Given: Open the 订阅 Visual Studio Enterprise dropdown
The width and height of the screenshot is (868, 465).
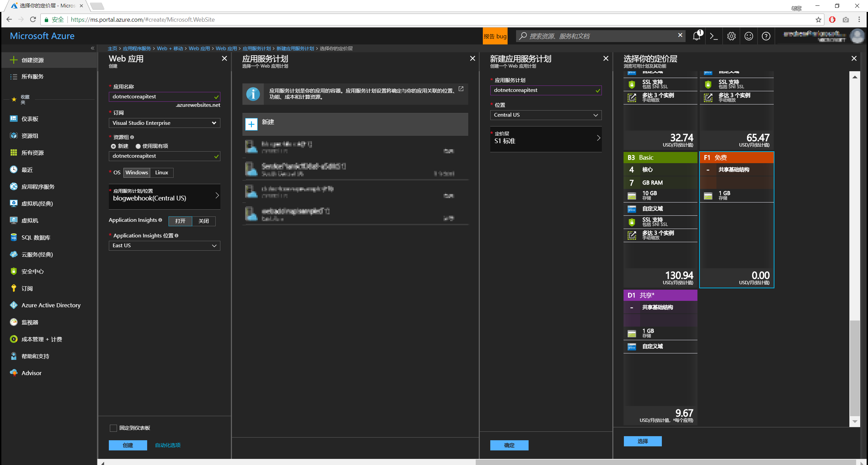Looking at the screenshot, I should pyautogui.click(x=164, y=123).
